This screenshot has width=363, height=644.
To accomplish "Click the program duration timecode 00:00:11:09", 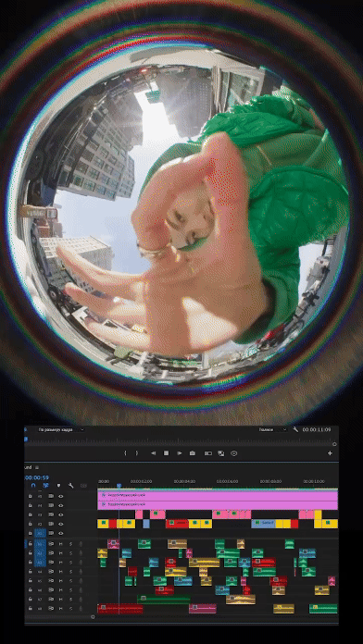I will [317, 429].
